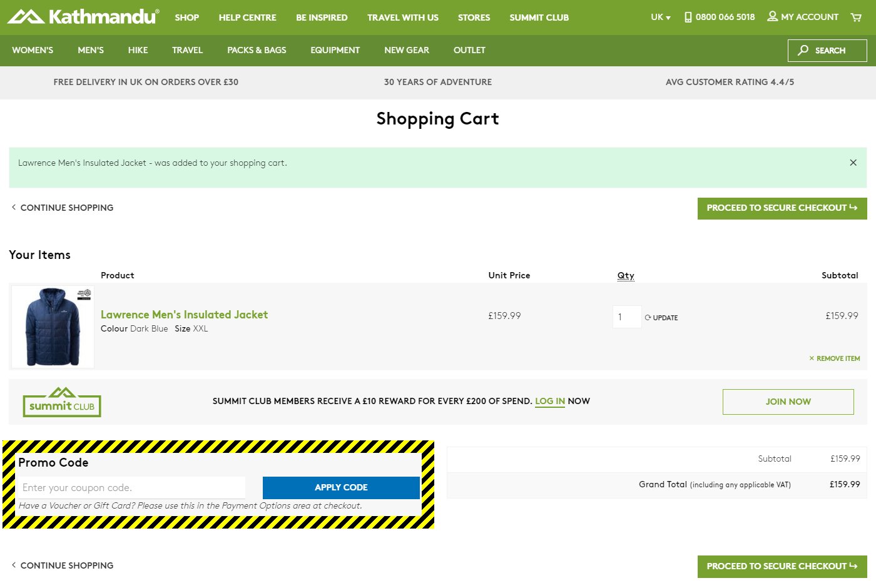Click the Search button
876x588 pixels.
point(827,51)
